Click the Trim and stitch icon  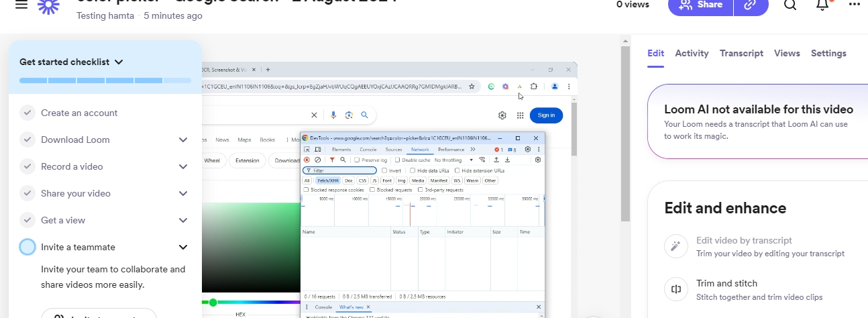click(x=676, y=289)
